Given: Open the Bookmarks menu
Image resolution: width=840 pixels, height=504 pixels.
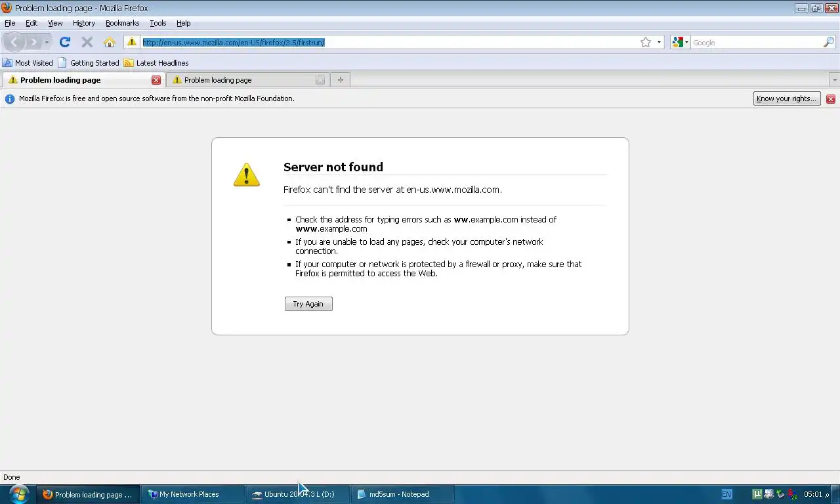Looking at the screenshot, I should tap(123, 23).
